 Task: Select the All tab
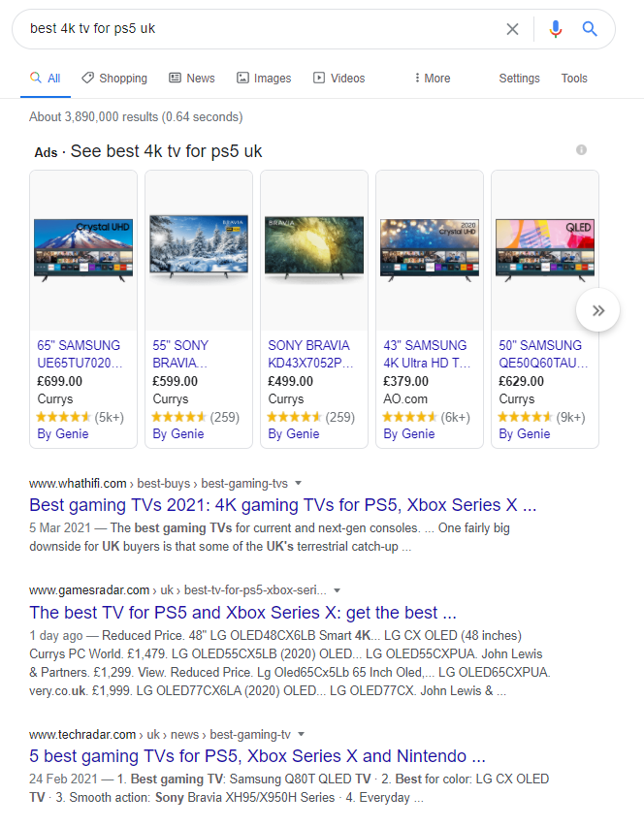click(x=46, y=79)
